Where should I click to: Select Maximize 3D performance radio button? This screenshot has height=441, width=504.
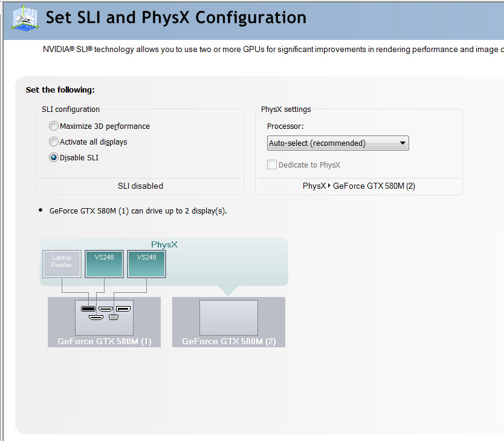(54, 126)
